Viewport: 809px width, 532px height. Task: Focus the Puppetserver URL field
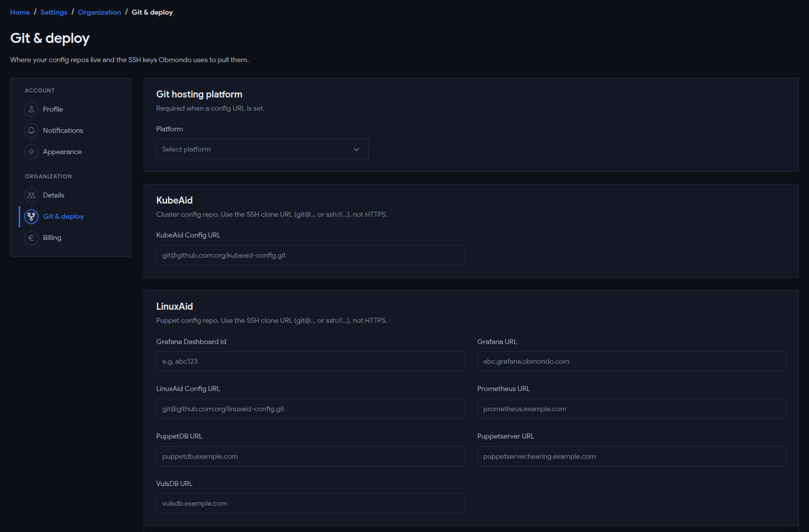632,456
